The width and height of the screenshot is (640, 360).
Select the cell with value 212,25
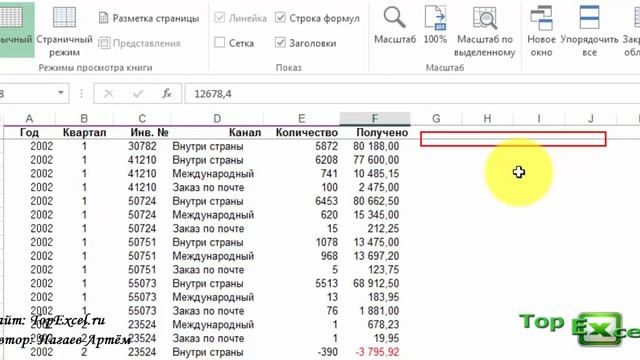[x=375, y=229]
